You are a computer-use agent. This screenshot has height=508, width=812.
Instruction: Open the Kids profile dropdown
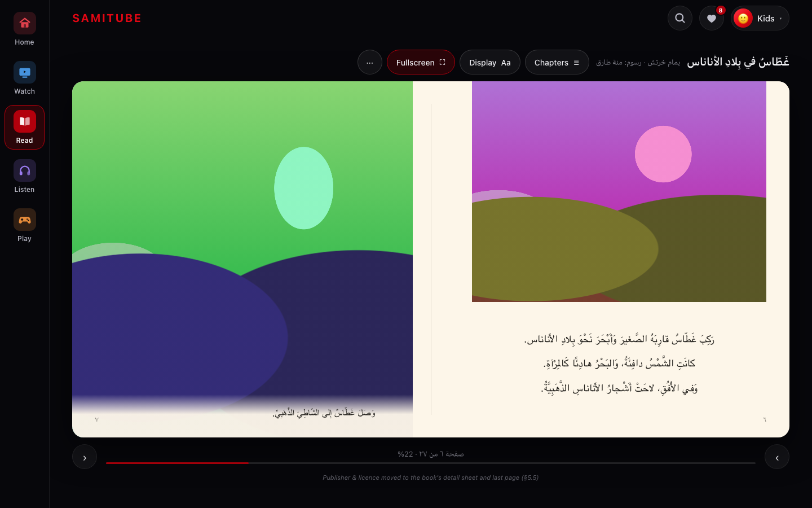760,18
